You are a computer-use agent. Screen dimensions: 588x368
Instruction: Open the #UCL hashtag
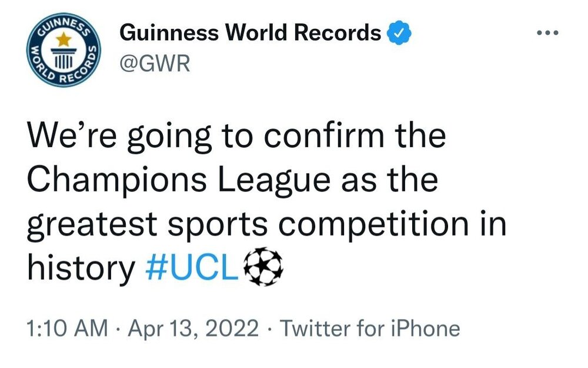[191, 268]
